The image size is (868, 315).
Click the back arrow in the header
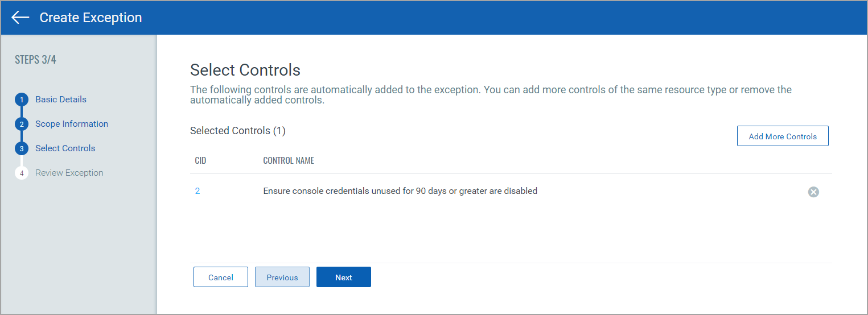(x=20, y=18)
